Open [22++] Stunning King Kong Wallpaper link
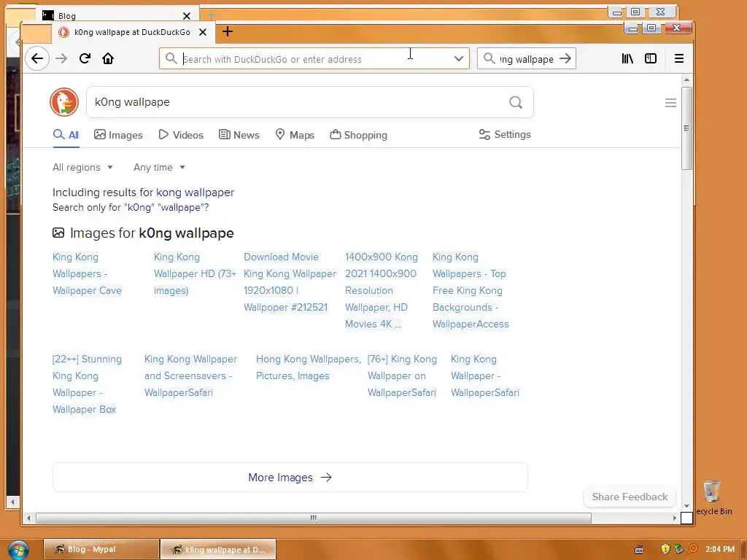 [88, 384]
